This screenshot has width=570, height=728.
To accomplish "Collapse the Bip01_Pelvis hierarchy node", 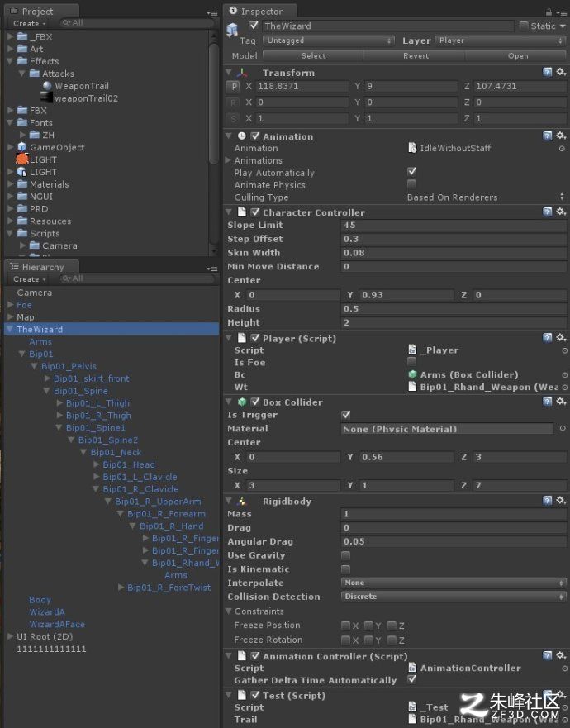I will pyautogui.click(x=35, y=366).
